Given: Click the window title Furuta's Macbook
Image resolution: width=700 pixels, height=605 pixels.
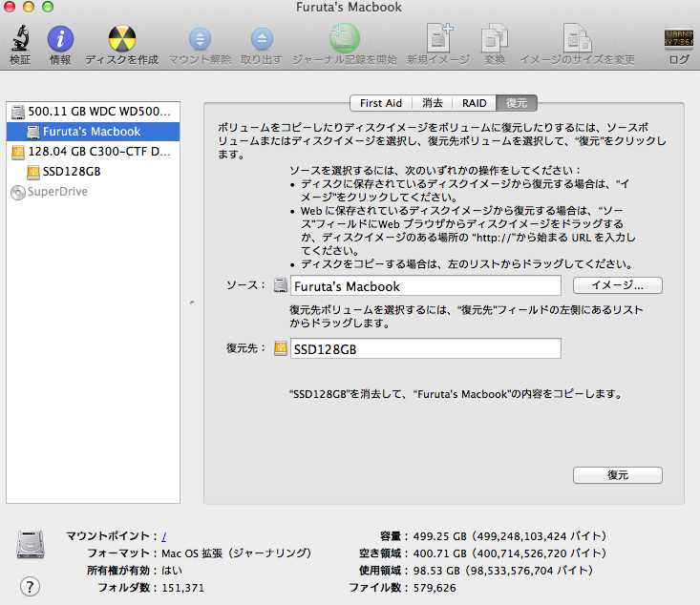Looking at the screenshot, I should pyautogui.click(x=349, y=7).
